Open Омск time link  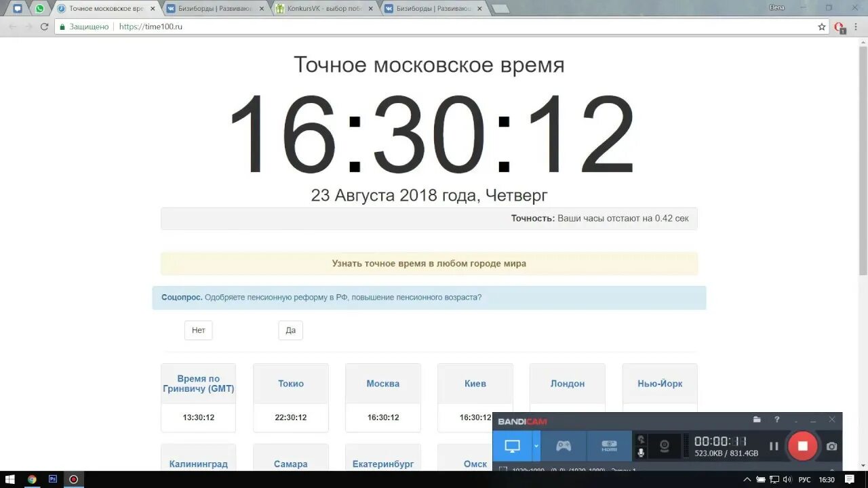475,464
